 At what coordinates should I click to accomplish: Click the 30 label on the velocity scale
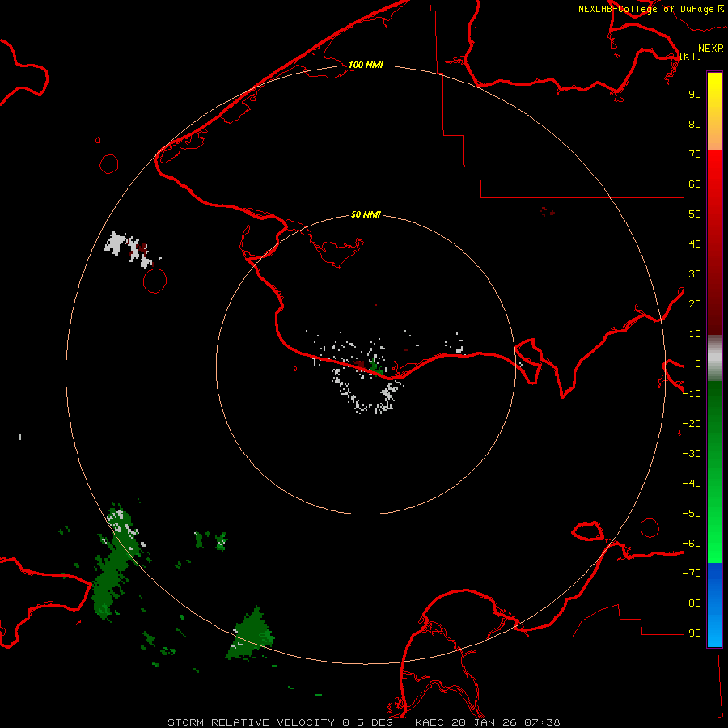coord(695,274)
